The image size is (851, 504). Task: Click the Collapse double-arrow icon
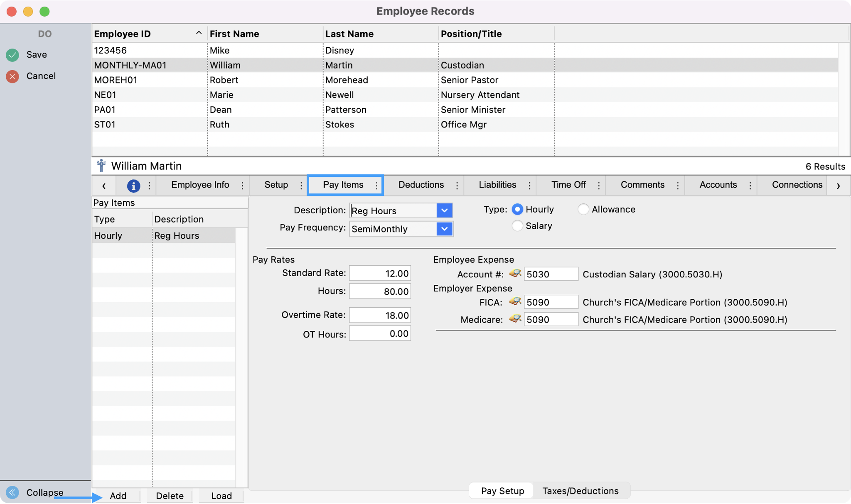coord(12,492)
